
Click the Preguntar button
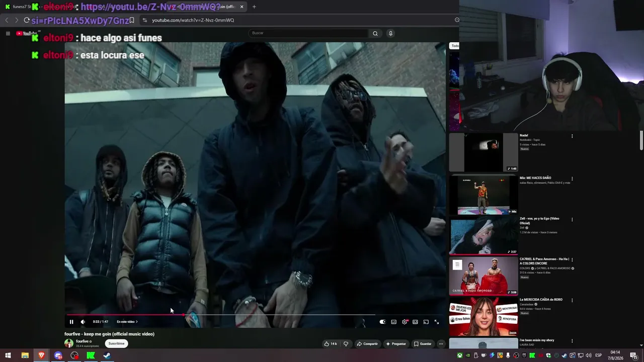pyautogui.click(x=396, y=344)
